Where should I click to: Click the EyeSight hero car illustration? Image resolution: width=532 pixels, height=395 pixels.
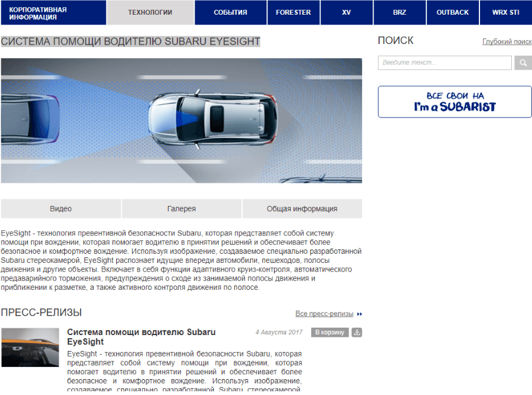point(182,121)
